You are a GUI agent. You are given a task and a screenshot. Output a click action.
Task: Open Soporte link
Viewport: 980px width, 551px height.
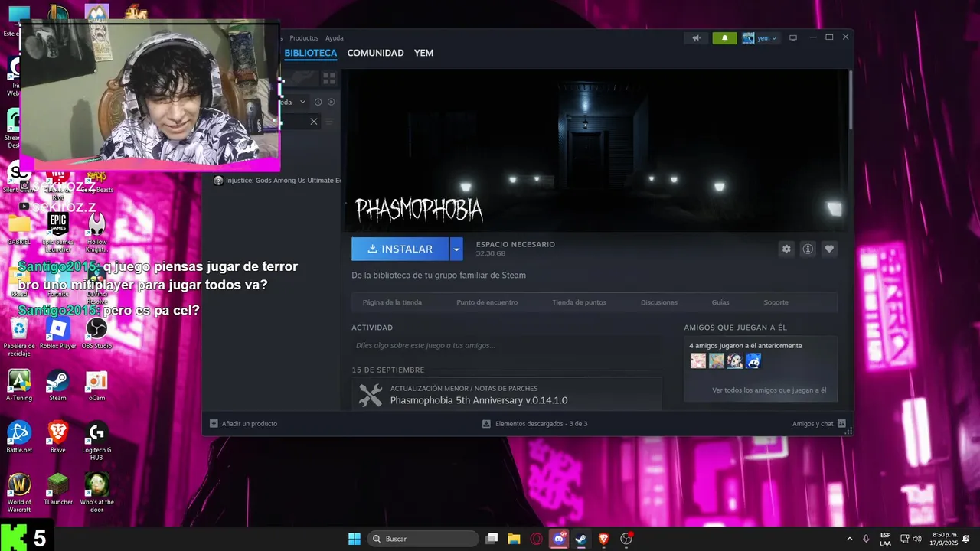click(x=776, y=302)
